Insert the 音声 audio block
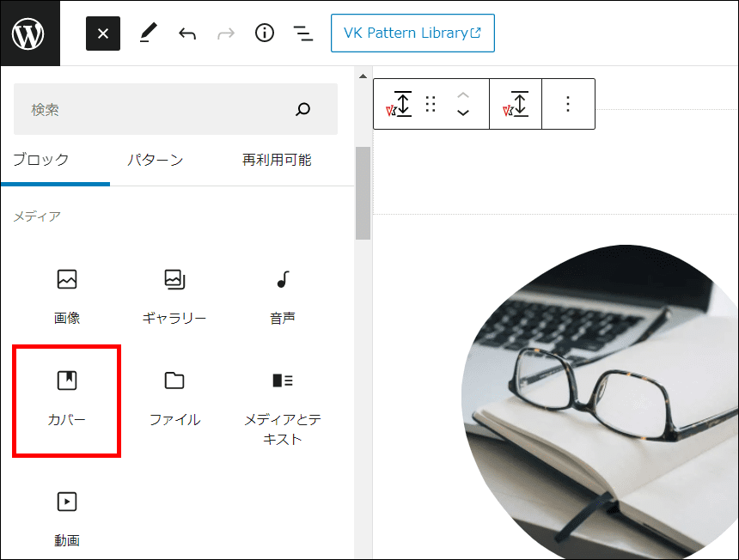 283,296
